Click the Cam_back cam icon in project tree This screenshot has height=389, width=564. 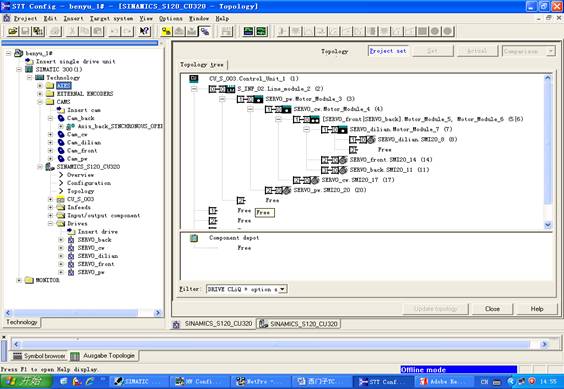(x=61, y=118)
